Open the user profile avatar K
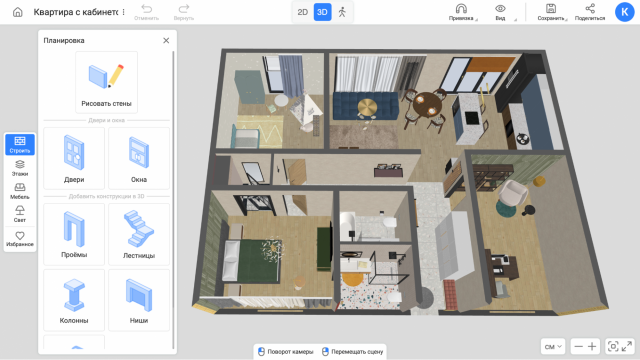The image size is (640, 360). 624,12
